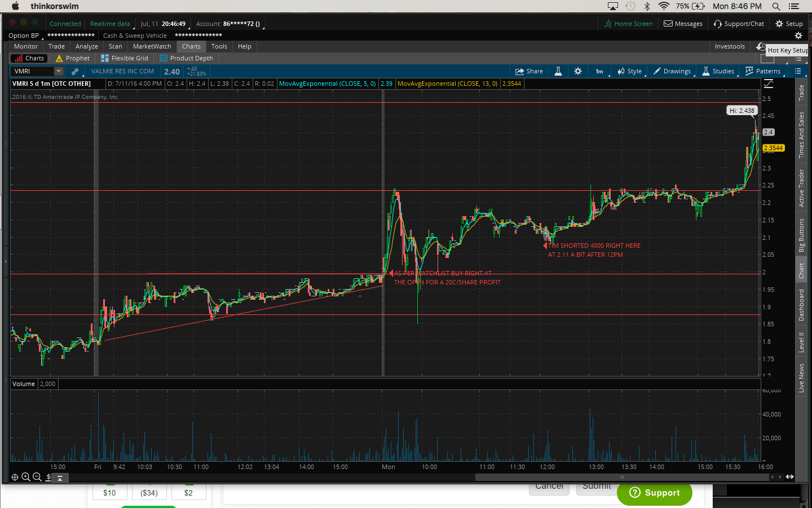
Task: Open the Tools tab
Action: 219,46
